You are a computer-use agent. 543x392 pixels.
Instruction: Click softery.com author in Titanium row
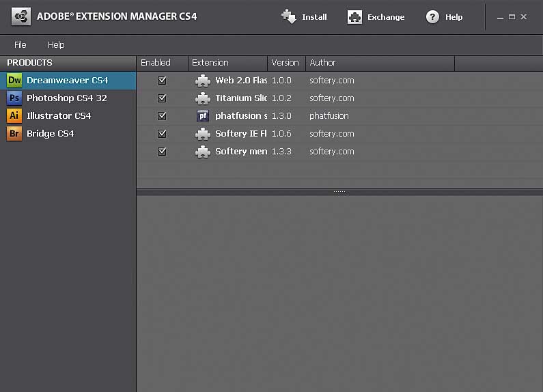click(x=332, y=98)
